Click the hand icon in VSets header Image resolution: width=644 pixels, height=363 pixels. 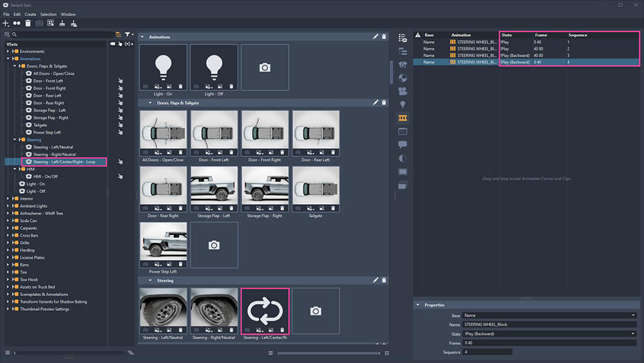click(120, 44)
